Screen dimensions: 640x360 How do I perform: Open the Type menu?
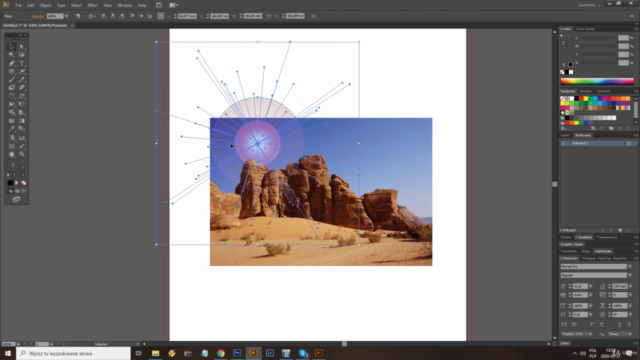tap(61, 5)
